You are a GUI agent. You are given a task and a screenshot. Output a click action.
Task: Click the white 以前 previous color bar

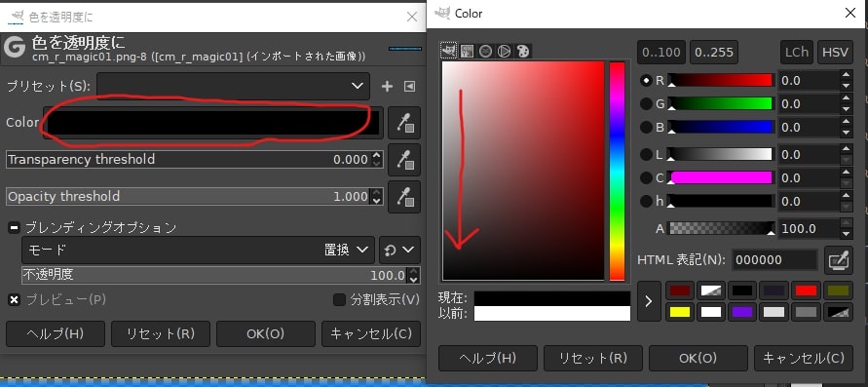pos(552,313)
